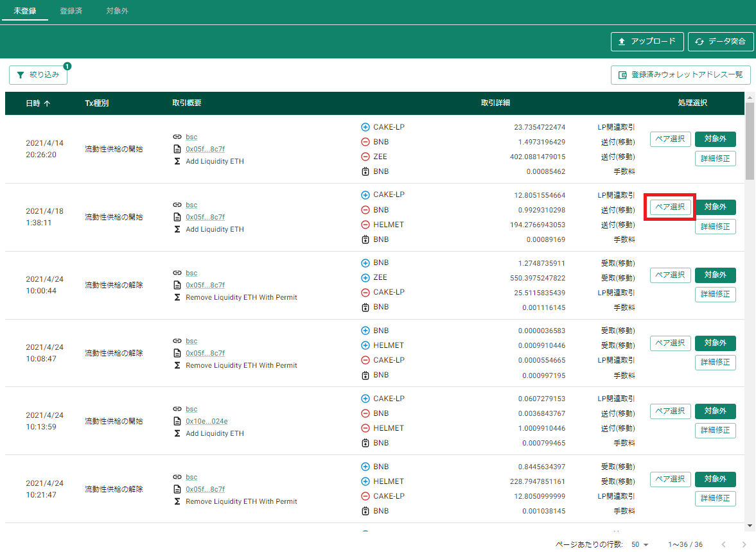Click 詳細修正 for the 2021/4/24 10:00:44 row
This screenshot has width=756, height=552.
click(715, 295)
